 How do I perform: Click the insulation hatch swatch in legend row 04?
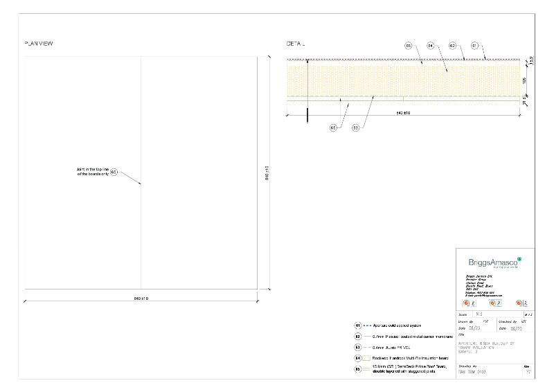(x=367, y=358)
